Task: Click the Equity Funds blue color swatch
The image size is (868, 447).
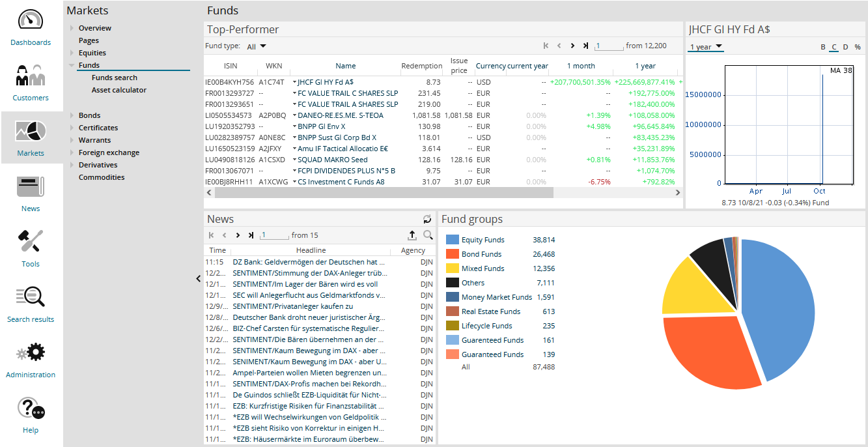Action: pos(453,240)
